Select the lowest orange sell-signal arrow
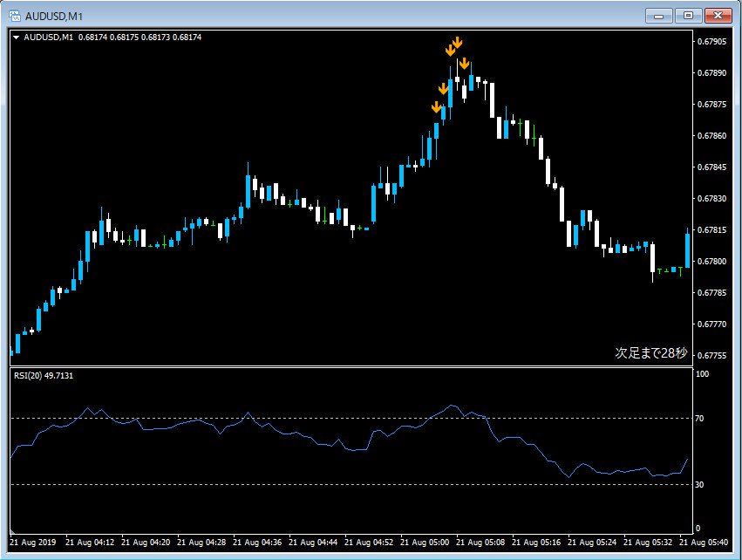742x560 pixels. pyautogui.click(x=437, y=107)
